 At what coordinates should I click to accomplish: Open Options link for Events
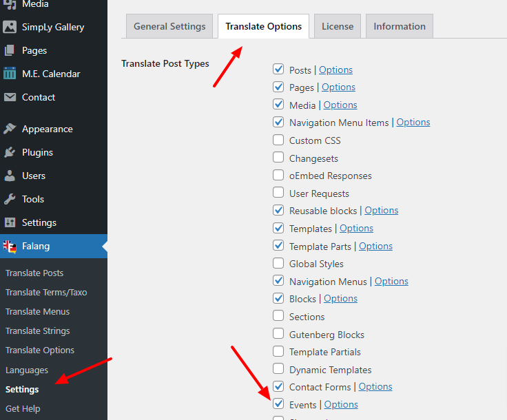pyautogui.click(x=341, y=405)
